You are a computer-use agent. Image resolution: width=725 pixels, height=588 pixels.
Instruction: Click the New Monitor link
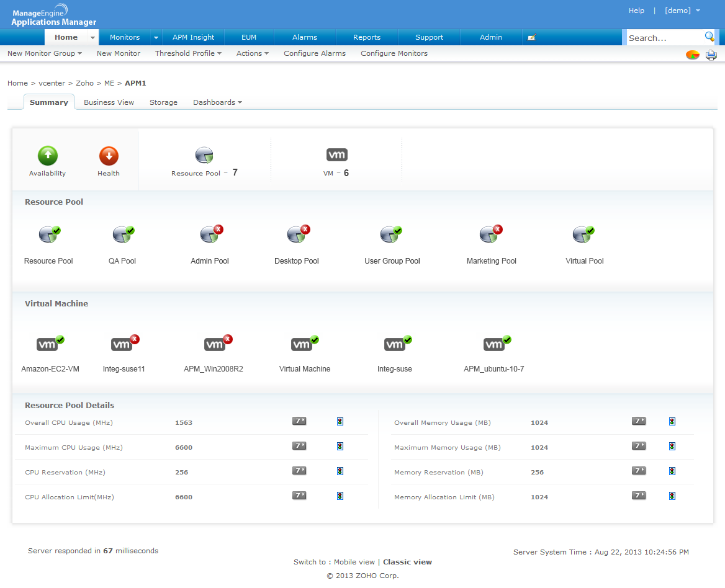coord(119,53)
